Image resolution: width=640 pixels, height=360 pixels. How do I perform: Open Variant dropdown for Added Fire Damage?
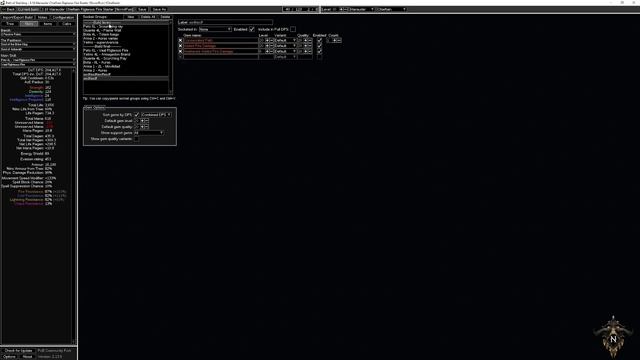(x=285, y=46)
